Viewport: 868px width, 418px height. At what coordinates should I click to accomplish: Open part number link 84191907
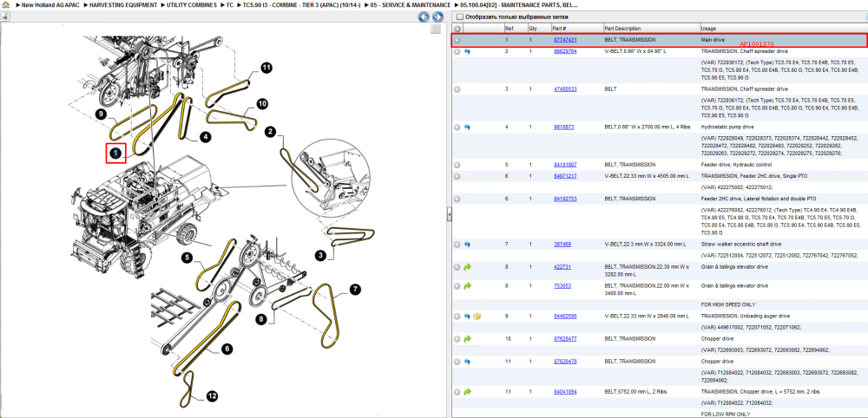pos(565,165)
